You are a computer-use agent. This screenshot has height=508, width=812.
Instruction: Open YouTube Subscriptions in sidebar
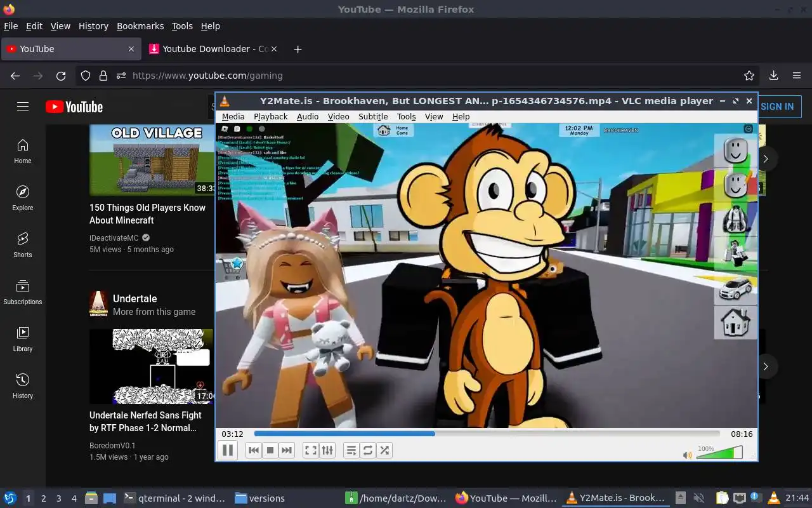(23, 293)
